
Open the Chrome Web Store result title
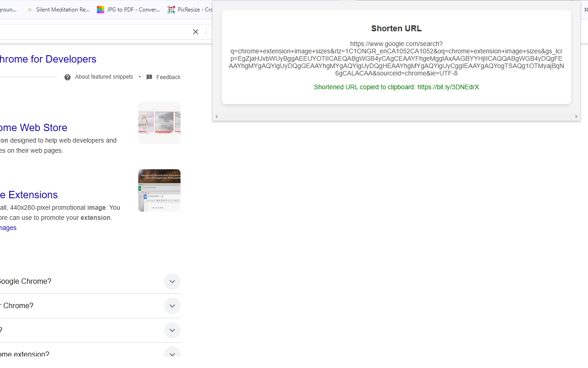(34, 127)
